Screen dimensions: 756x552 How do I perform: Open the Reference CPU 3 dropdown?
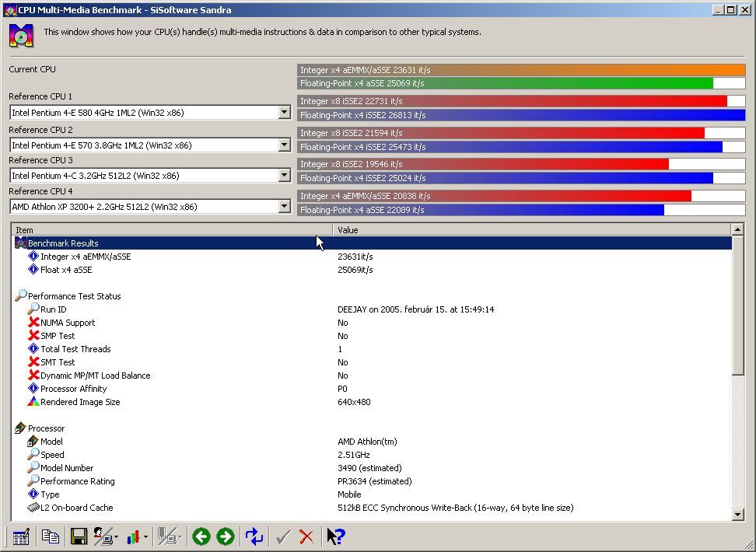[285, 175]
